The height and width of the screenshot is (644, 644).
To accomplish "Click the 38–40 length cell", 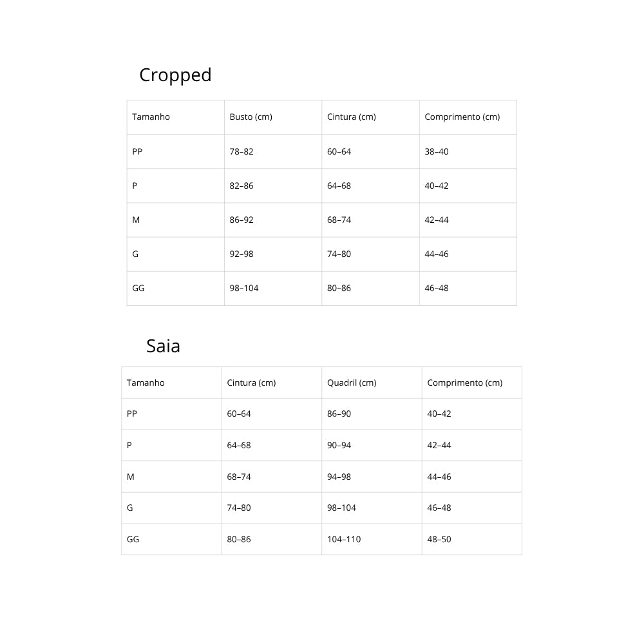I will click(x=437, y=152).
